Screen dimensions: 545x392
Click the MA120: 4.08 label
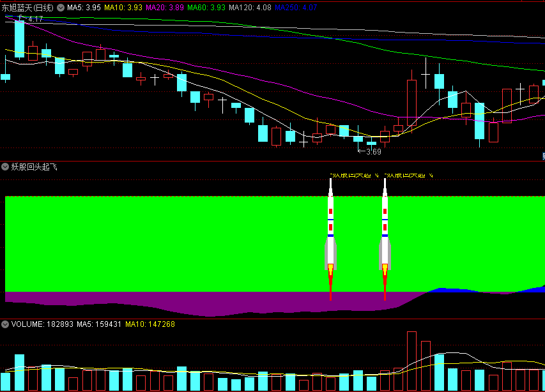click(x=250, y=8)
